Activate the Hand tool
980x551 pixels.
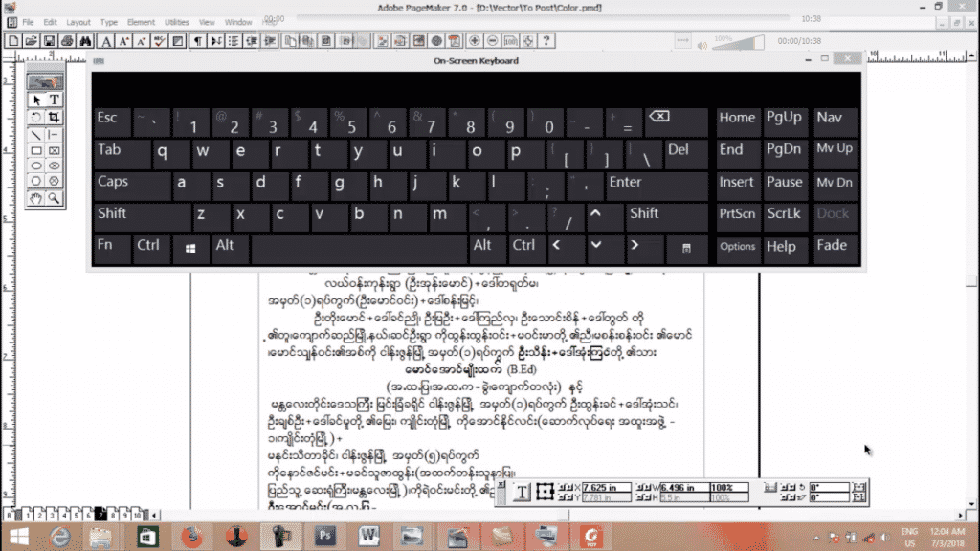[x=36, y=198]
